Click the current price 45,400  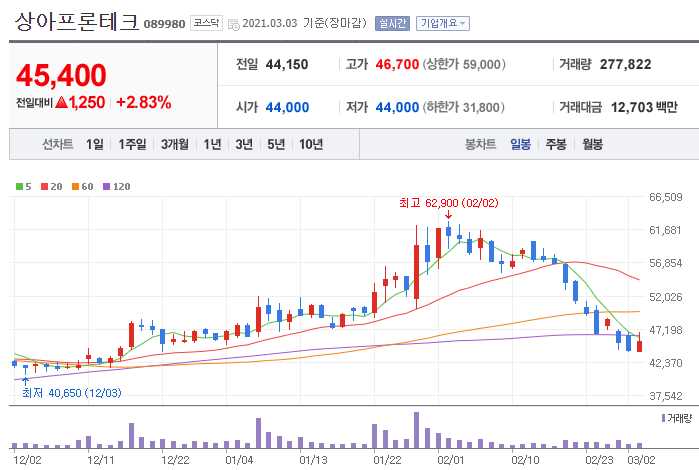click(61, 75)
